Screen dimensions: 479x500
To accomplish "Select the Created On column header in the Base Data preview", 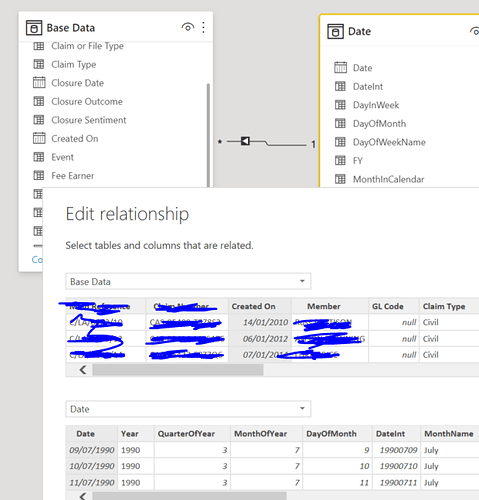I will (x=260, y=306).
